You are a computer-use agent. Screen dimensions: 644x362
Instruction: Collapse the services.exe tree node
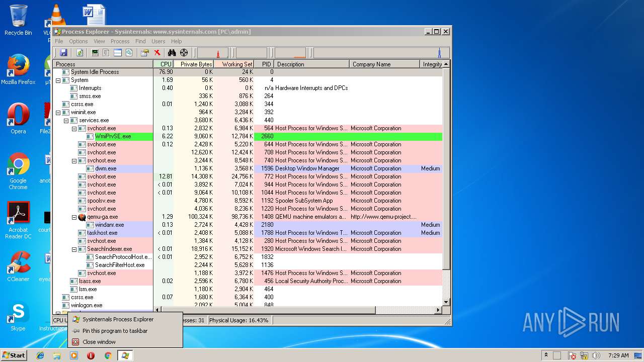(66, 120)
